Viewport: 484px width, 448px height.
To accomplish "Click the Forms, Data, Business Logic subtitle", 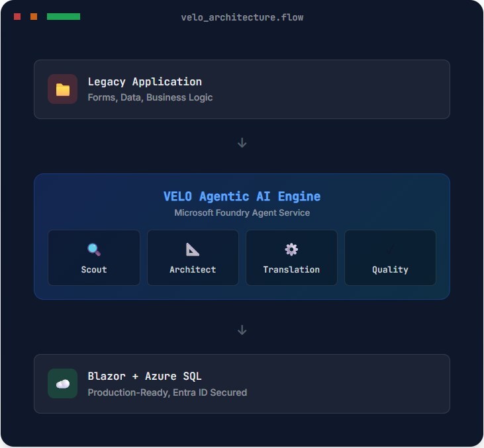I will click(150, 97).
